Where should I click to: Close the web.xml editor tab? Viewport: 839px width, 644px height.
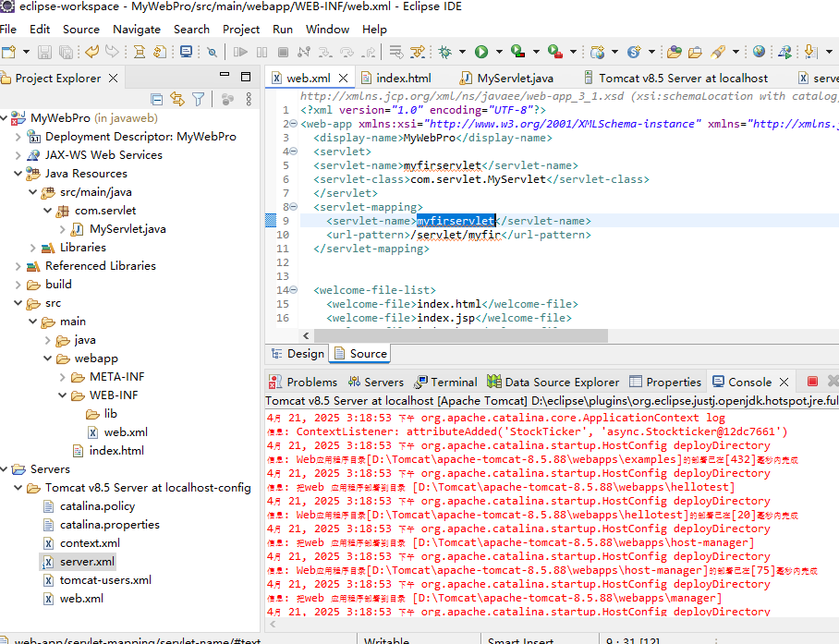[343, 79]
